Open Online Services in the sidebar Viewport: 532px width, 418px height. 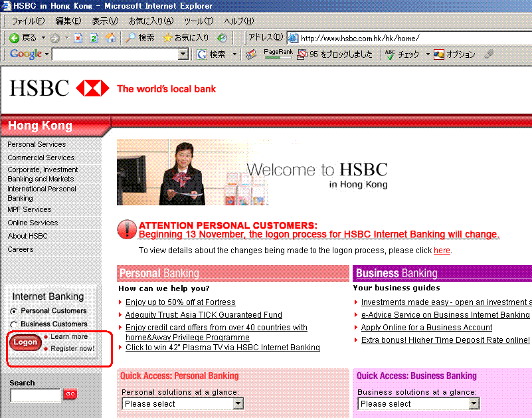(33, 223)
